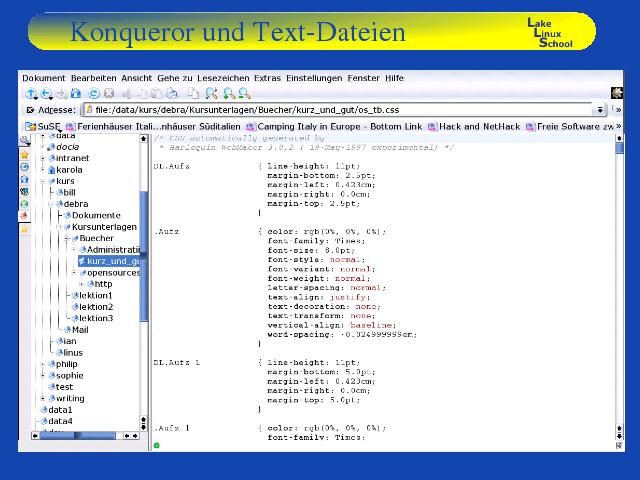640x480 pixels.
Task: Click the Zoom out magnifier icon
Action: [244, 94]
